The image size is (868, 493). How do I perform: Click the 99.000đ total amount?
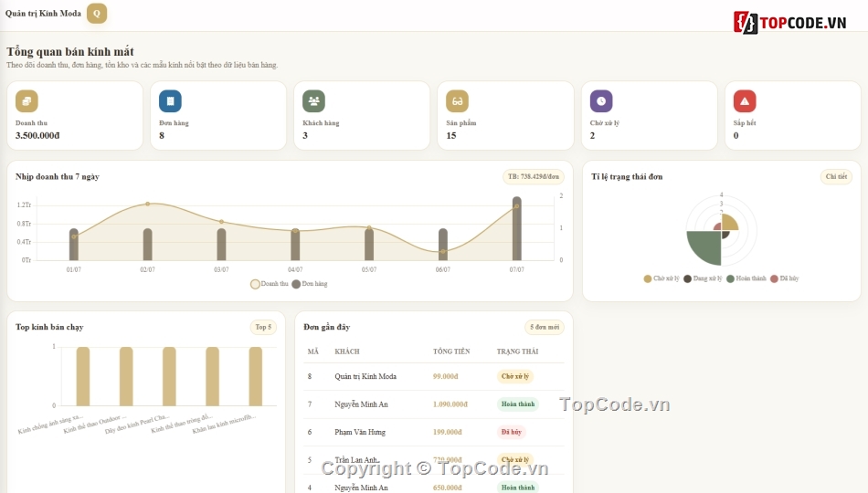tap(446, 376)
